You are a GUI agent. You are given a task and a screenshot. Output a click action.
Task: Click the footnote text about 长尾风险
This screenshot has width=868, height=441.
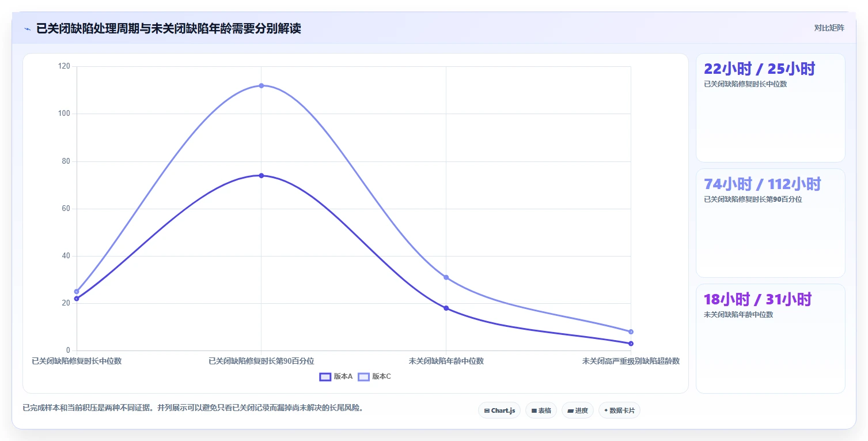193,408
